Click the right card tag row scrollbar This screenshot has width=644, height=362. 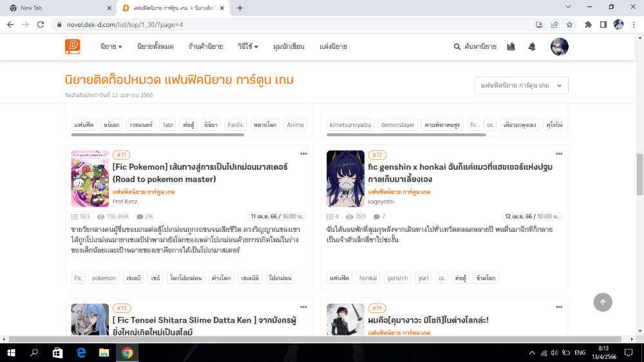[406, 135]
